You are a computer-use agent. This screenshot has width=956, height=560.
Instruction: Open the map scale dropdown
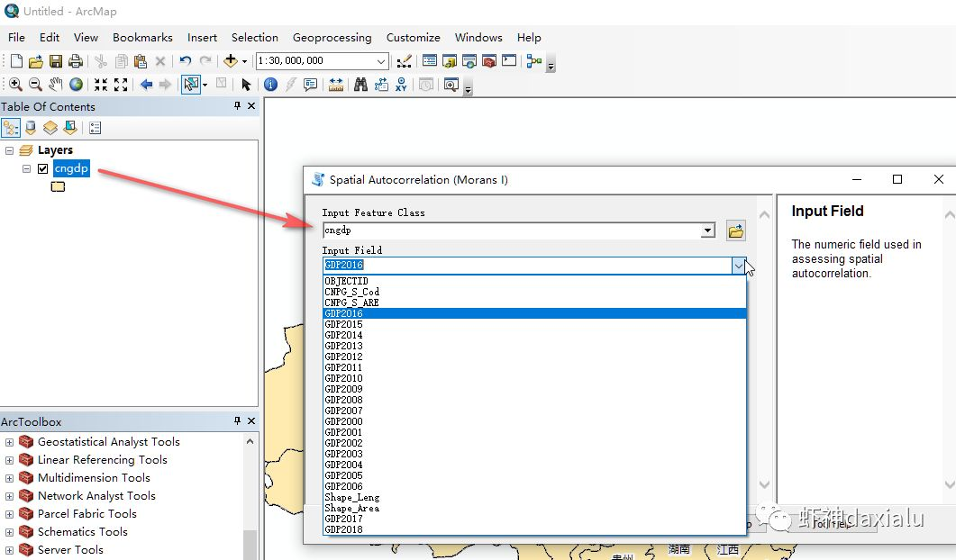(x=381, y=61)
